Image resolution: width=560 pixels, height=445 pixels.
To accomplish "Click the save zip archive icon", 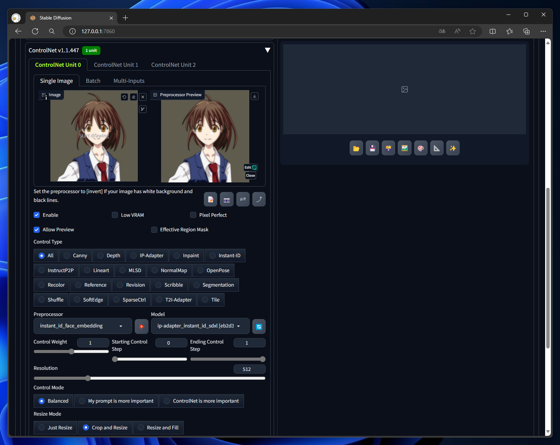I will tap(388, 148).
